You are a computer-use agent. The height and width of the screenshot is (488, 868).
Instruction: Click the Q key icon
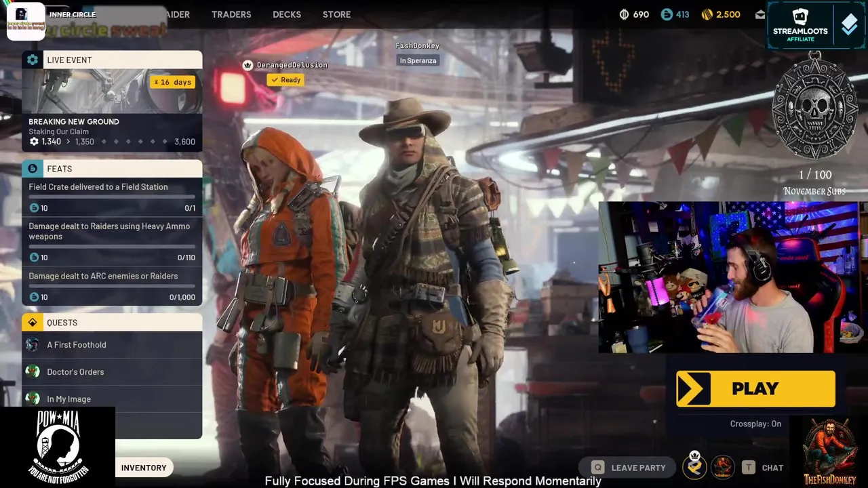tap(597, 468)
